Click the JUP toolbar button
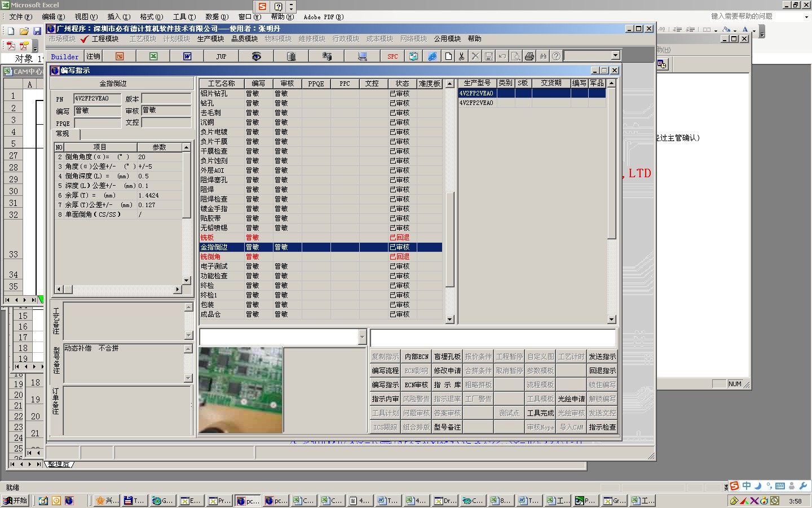The height and width of the screenshot is (508, 812). pyautogui.click(x=221, y=56)
